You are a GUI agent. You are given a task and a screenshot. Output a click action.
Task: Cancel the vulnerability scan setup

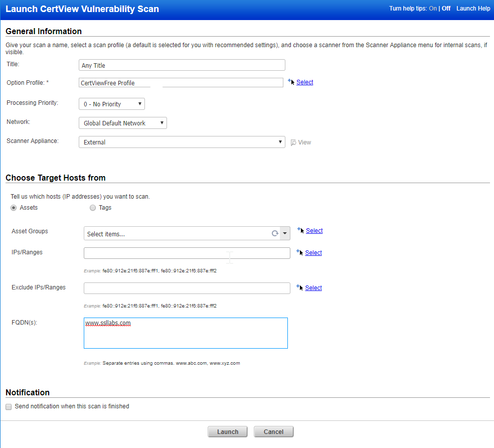pos(273,431)
